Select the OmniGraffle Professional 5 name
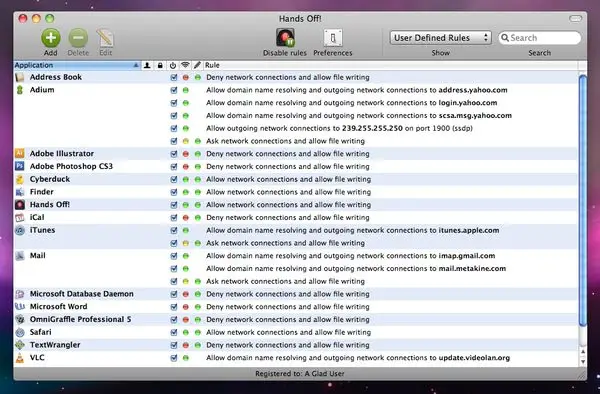This screenshot has width=600, height=394. click(80, 319)
